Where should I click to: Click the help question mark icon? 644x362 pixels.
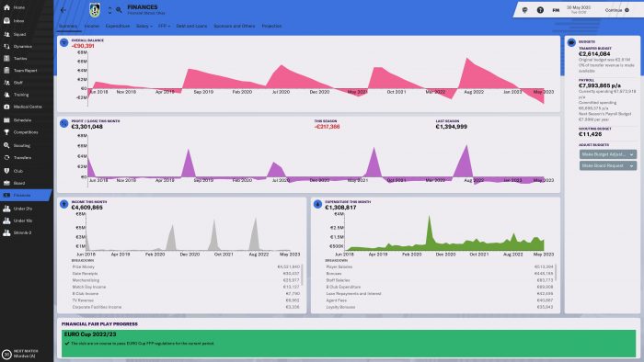click(x=540, y=10)
